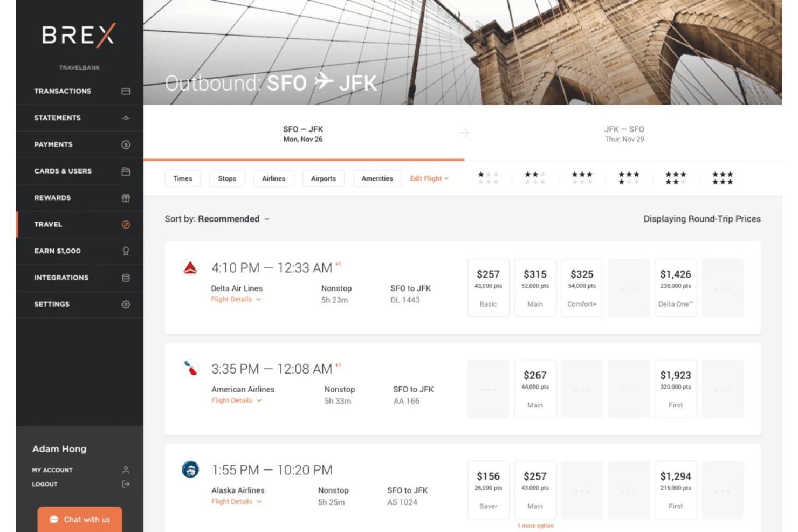Viewport: 798px width, 532px height.
Task: Click the Rewards gift icon
Action: coord(126,198)
